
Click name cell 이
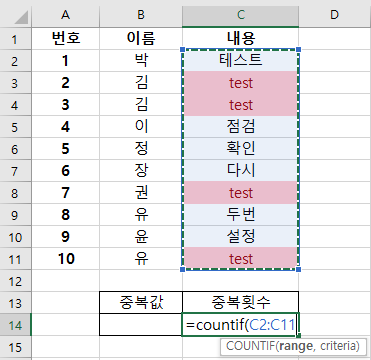click(x=141, y=127)
